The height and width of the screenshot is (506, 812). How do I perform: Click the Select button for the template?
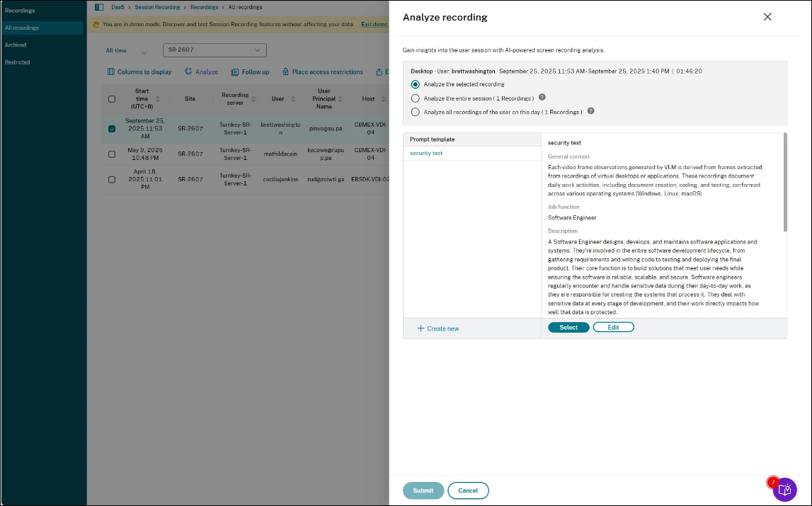(x=568, y=328)
